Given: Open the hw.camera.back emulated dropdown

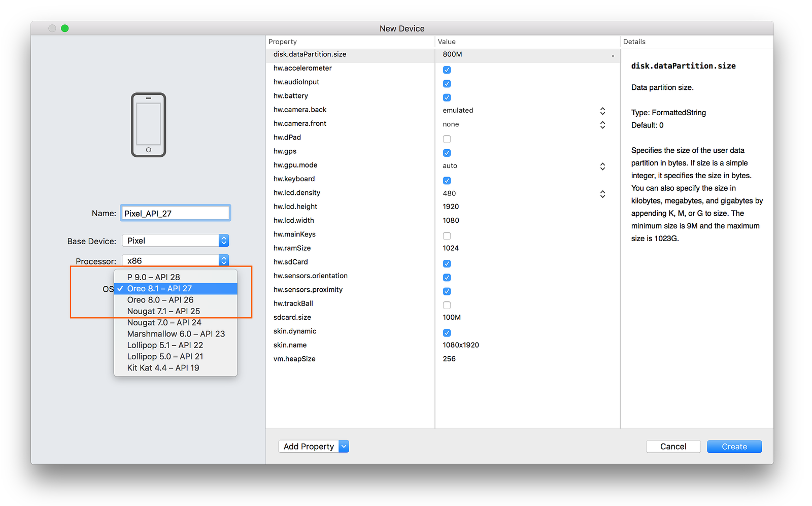Looking at the screenshot, I should pos(602,111).
